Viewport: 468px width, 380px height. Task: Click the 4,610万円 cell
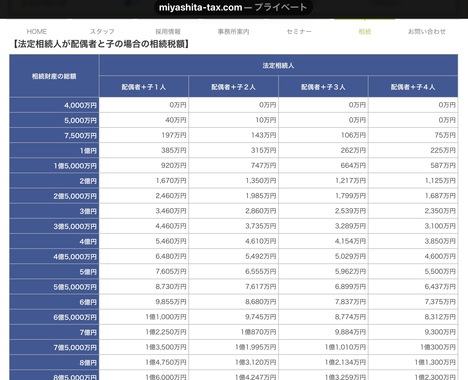pyautogui.click(x=233, y=241)
